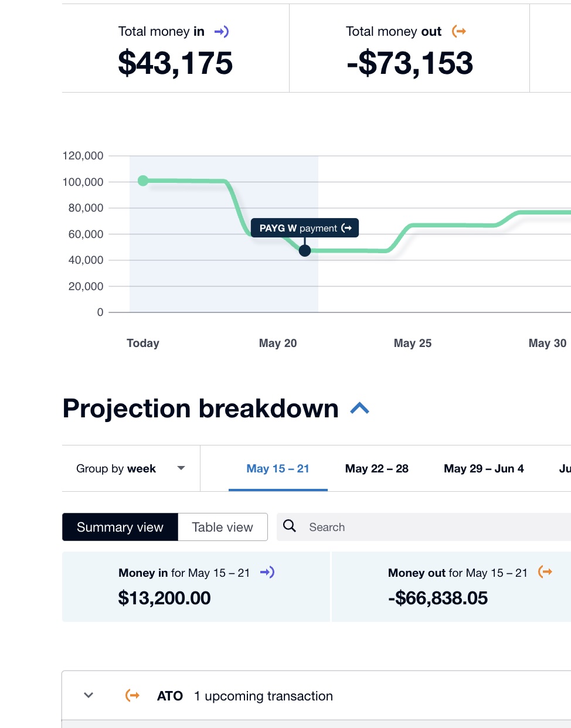Click the orange arrow icon next to Money out for May 15 – 21
Viewport: 571px width, 728px height.
[545, 572]
